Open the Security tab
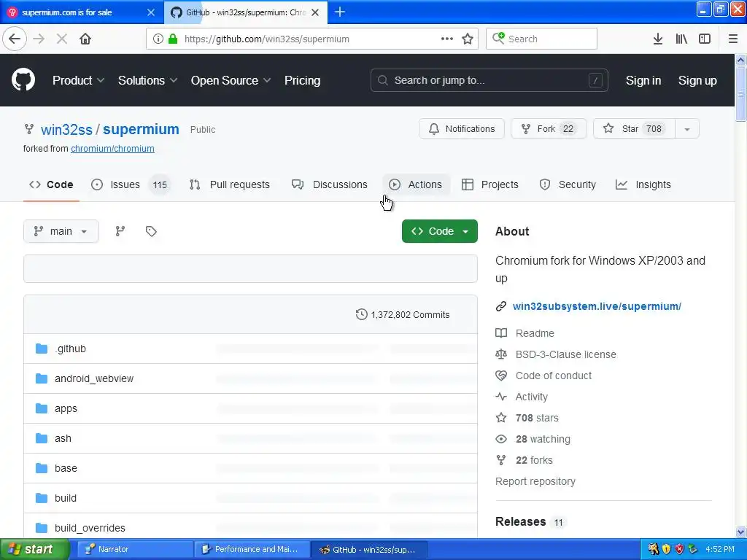This screenshot has width=747, height=560. tap(568, 184)
